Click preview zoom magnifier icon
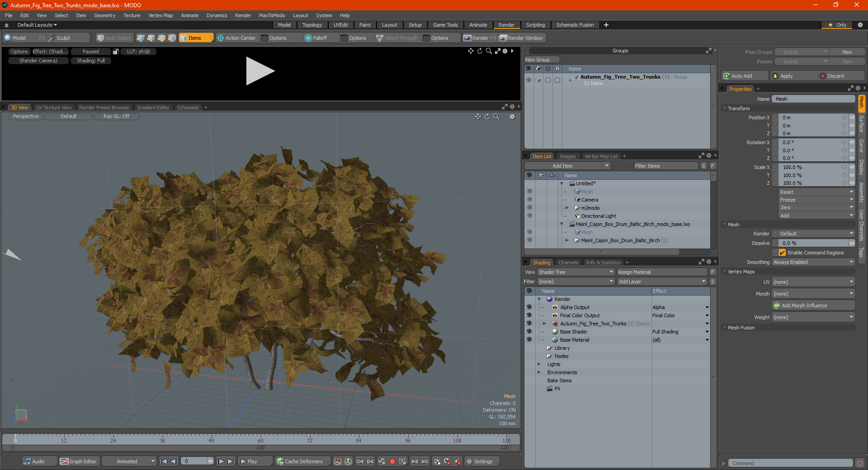Image resolution: width=868 pixels, height=470 pixels. [489, 51]
